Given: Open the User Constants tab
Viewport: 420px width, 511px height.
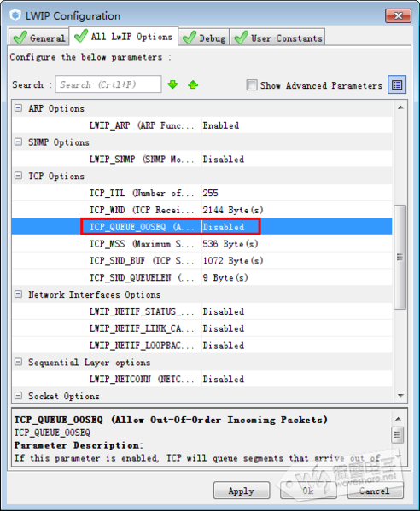Looking at the screenshot, I should pos(277,38).
